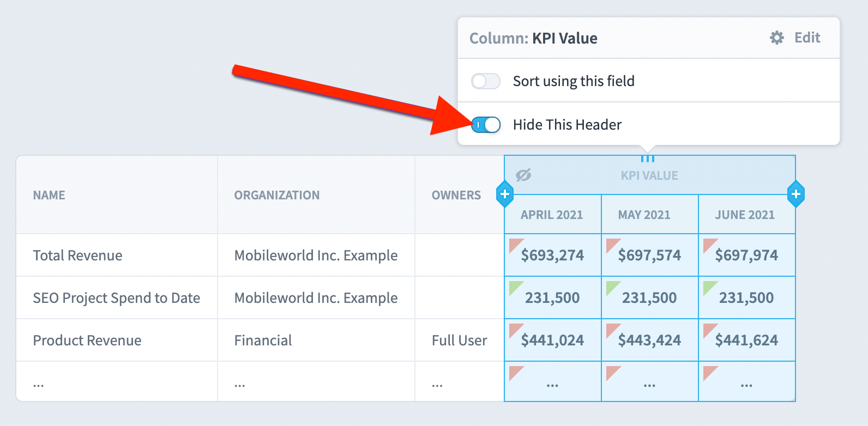Click green status flag on SEO Project May cell

click(613, 288)
